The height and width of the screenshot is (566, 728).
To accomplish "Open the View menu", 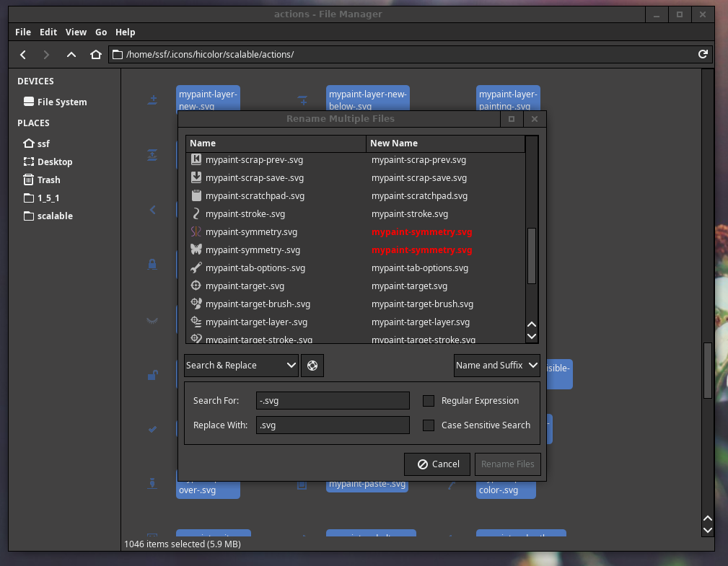I will coord(76,32).
